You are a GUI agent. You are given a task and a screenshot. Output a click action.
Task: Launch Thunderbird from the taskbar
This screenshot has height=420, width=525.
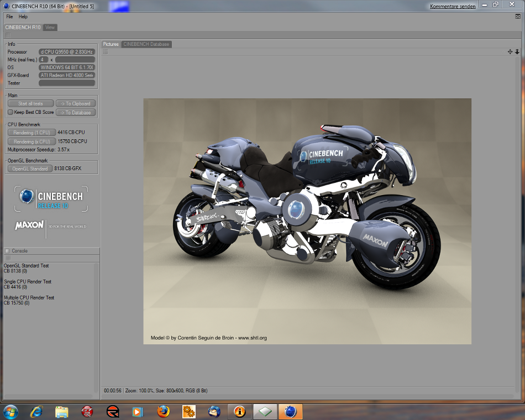pos(214,412)
